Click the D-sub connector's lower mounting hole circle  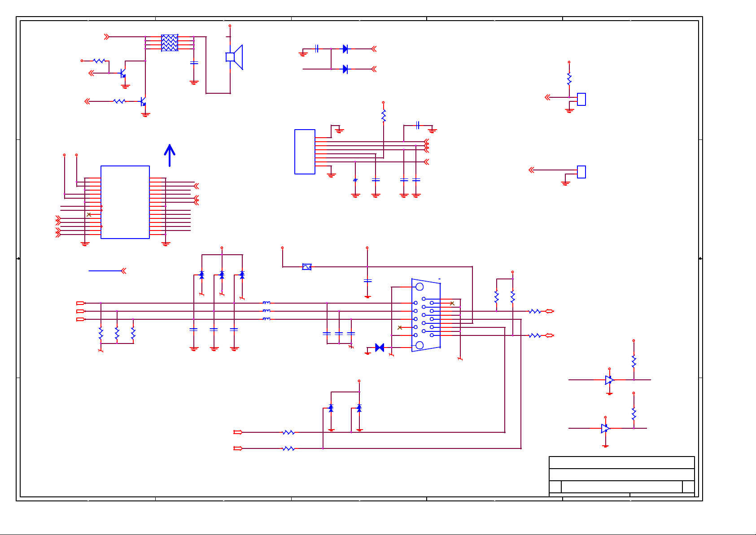(420, 345)
